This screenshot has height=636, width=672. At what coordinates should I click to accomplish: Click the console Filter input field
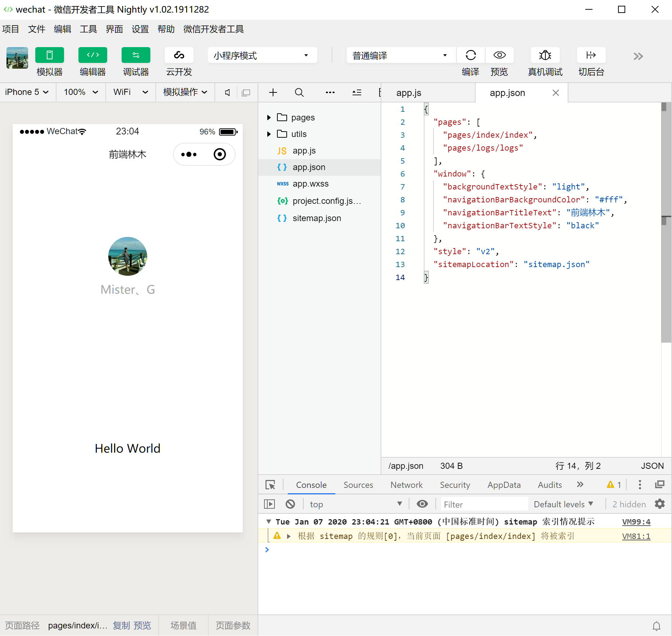pos(485,504)
